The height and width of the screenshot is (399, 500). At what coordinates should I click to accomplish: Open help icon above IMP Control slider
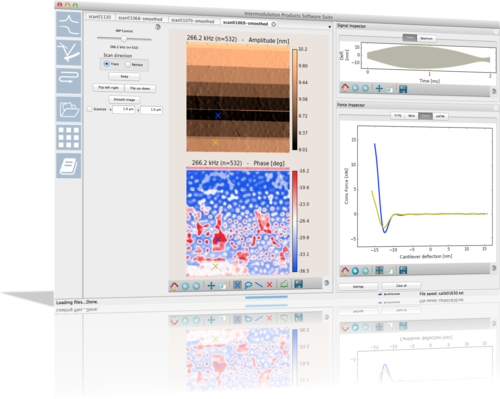pos(158,27)
